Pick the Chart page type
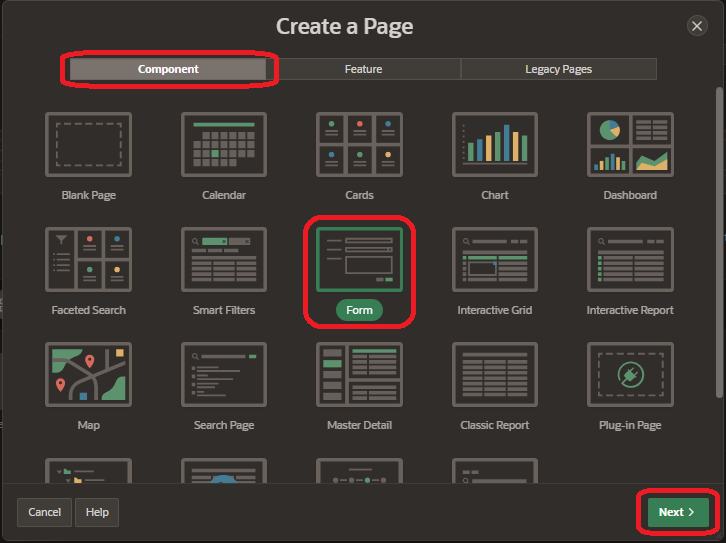This screenshot has width=726, height=543. click(495, 145)
